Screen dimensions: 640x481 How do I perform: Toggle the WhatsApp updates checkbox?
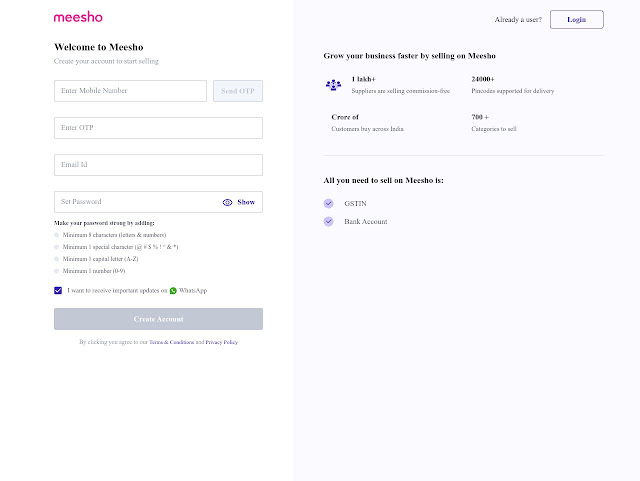click(58, 290)
